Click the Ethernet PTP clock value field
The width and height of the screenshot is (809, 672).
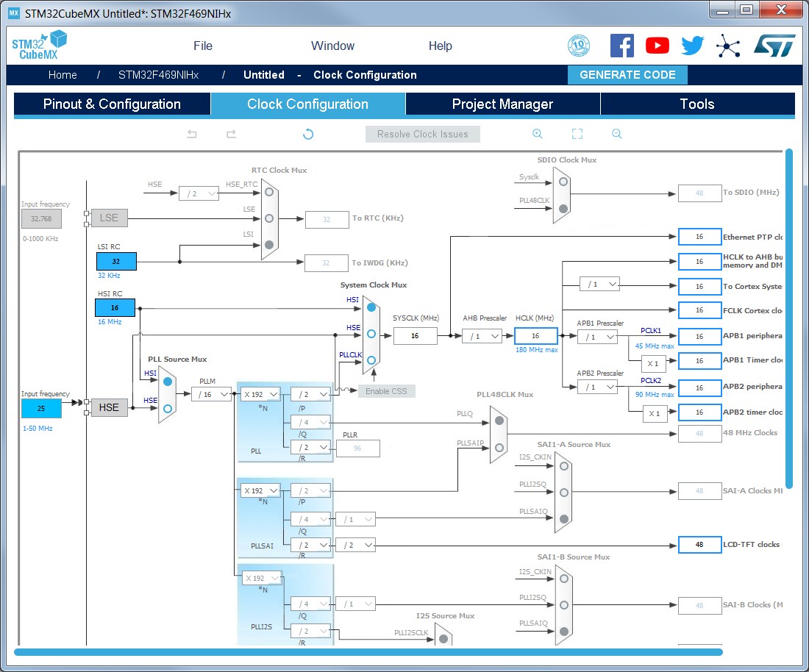point(699,237)
